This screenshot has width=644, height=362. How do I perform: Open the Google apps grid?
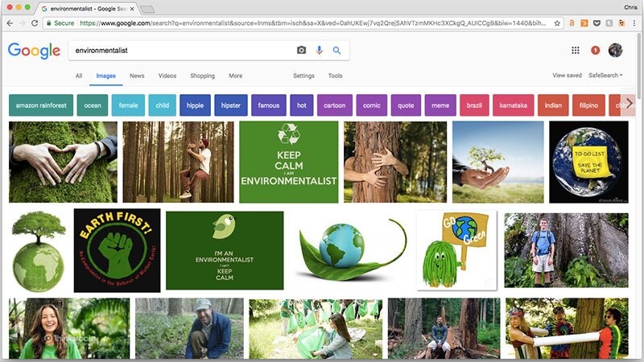pyautogui.click(x=576, y=51)
